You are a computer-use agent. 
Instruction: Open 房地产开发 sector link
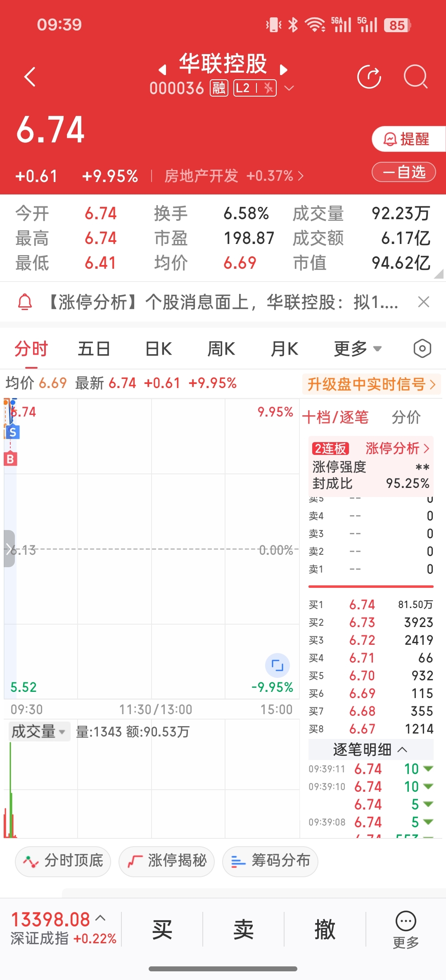(x=234, y=176)
